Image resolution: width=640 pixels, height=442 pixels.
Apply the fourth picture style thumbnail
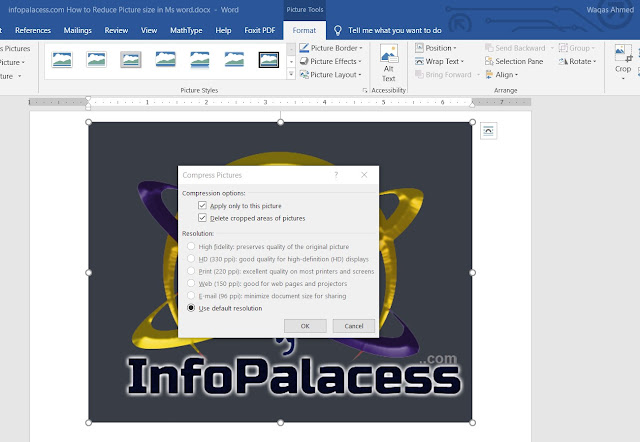(x=166, y=60)
